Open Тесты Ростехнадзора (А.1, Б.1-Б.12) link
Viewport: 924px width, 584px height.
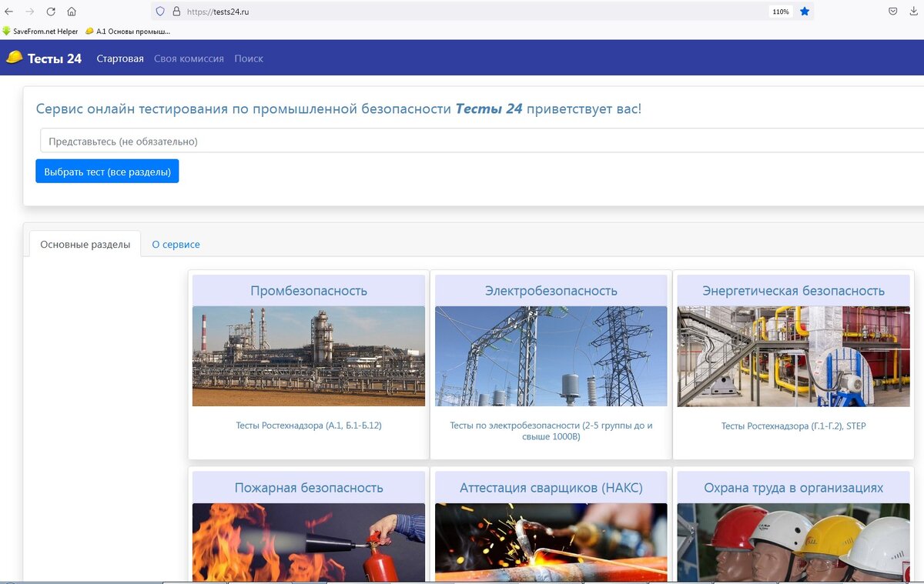coord(309,425)
